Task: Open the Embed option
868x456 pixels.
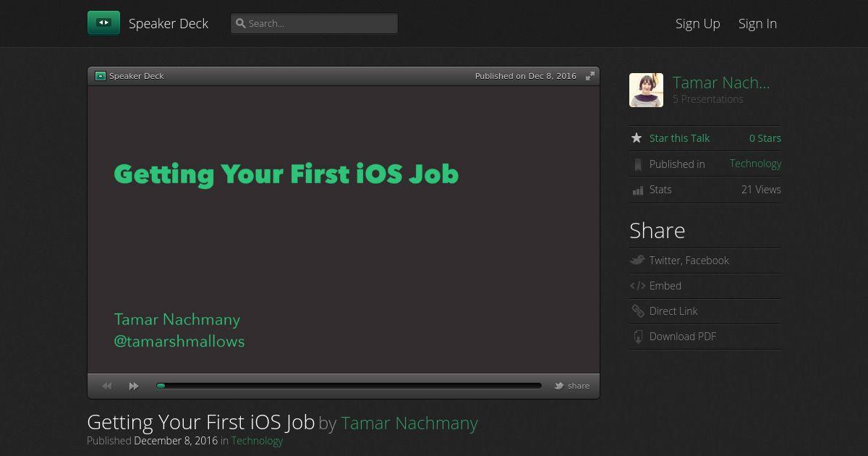Action: click(x=665, y=286)
